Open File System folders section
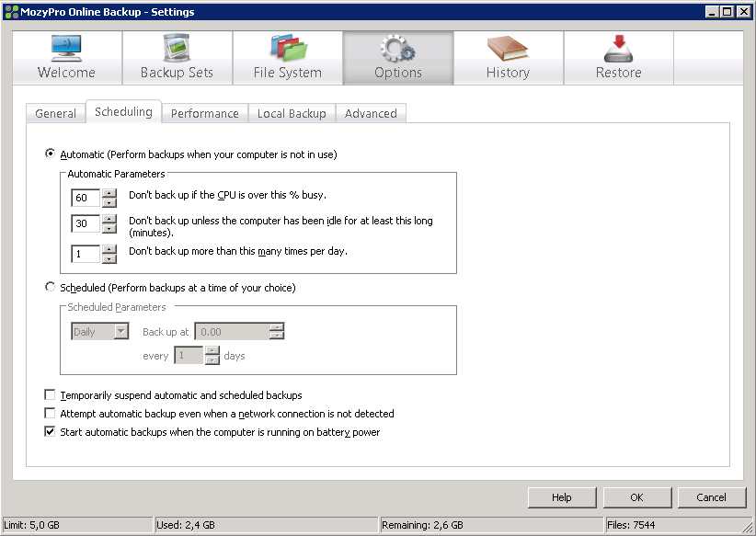The image size is (756, 536). pyautogui.click(x=288, y=58)
